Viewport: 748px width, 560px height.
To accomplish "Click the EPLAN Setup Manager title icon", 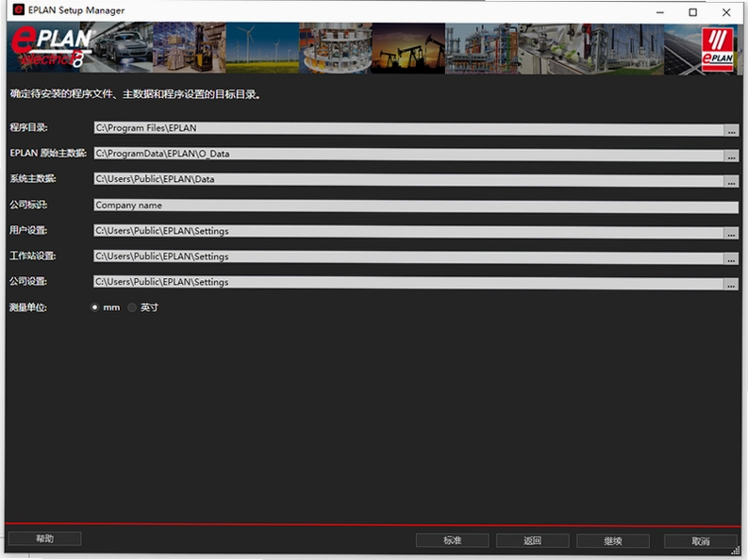I will 18,9.
